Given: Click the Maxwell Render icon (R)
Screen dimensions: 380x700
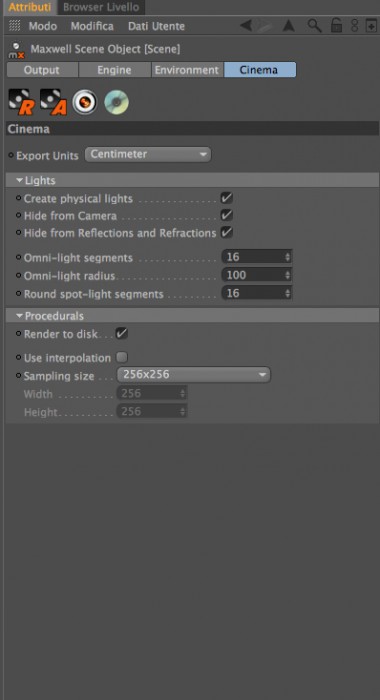Looking at the screenshot, I should click(x=20, y=102).
